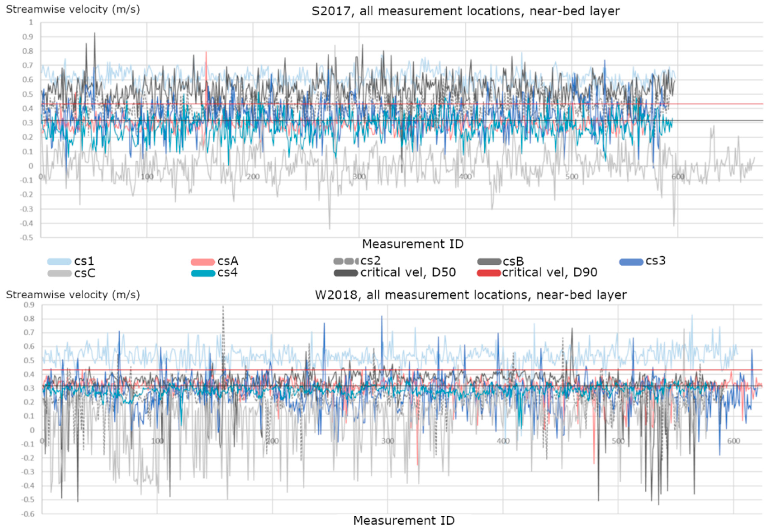Click the csA pink legend swatch
The width and height of the screenshot is (769, 532).
(202, 262)
